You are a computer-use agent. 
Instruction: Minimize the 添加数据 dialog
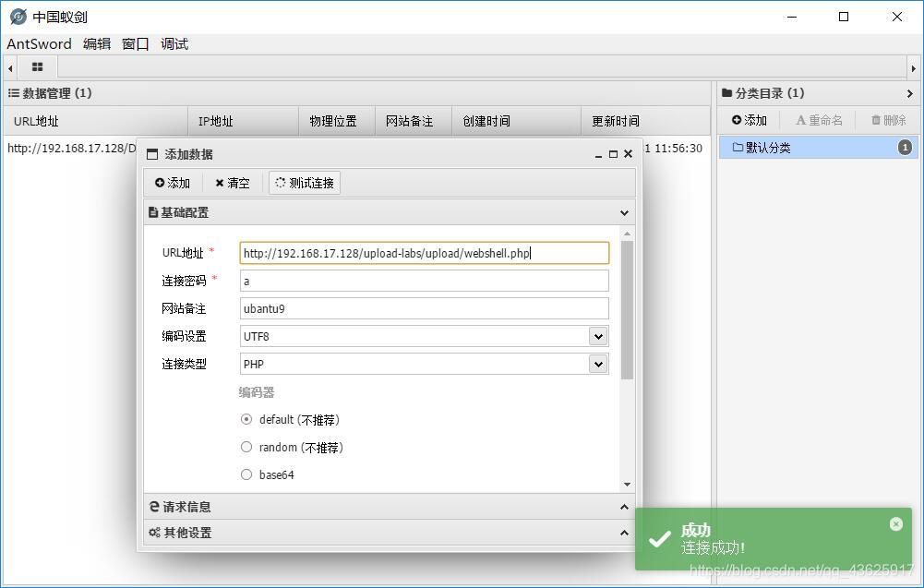click(x=598, y=154)
